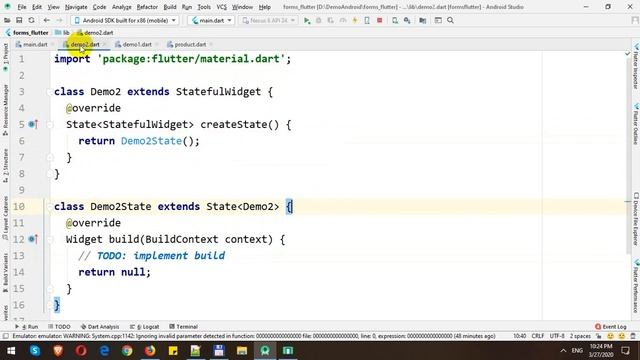
Task: Click the Flutter Hot Reload lightning icon
Action: tap(355, 20)
